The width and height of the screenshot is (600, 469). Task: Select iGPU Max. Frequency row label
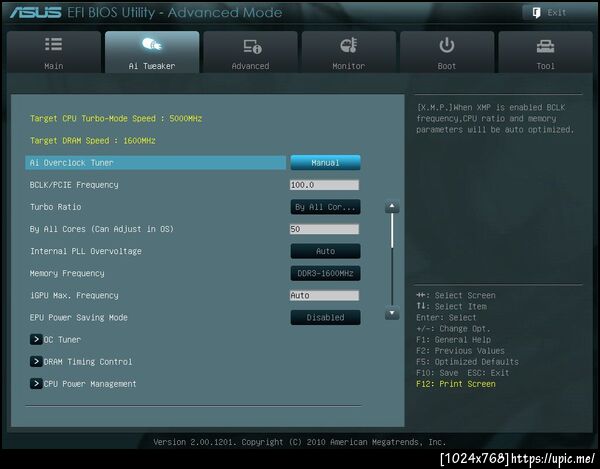(x=74, y=295)
